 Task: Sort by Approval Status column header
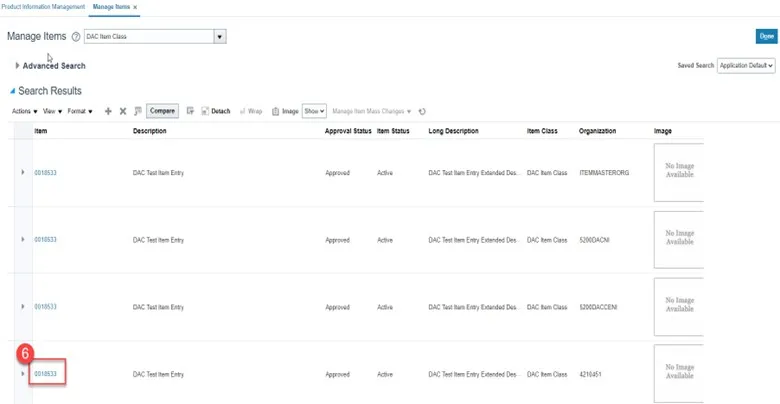348,131
